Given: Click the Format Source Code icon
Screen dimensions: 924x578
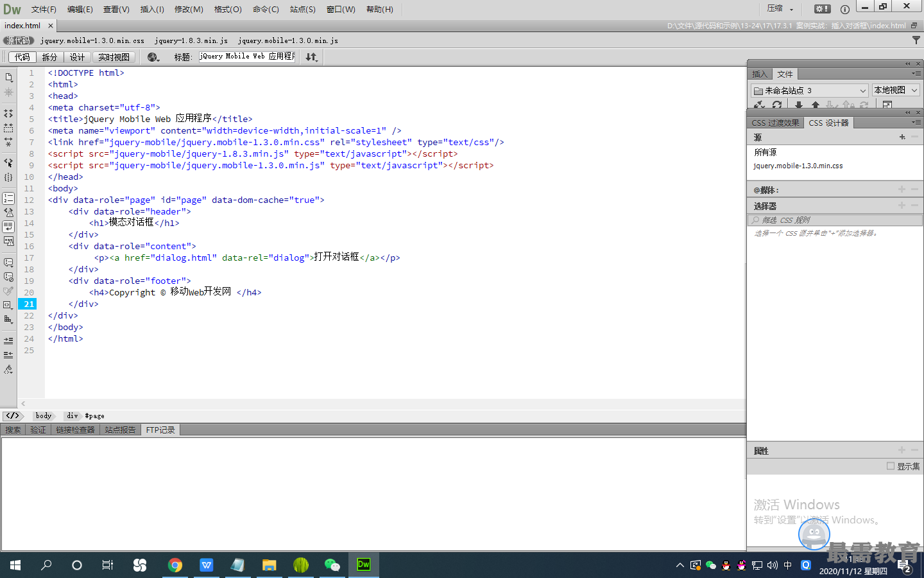Looking at the screenshot, I should pyautogui.click(x=8, y=369).
